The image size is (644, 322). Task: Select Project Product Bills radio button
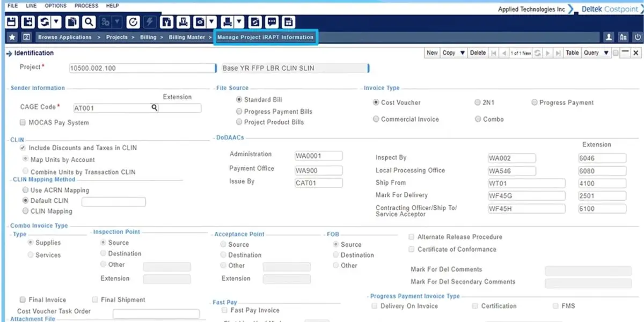pos(239,122)
